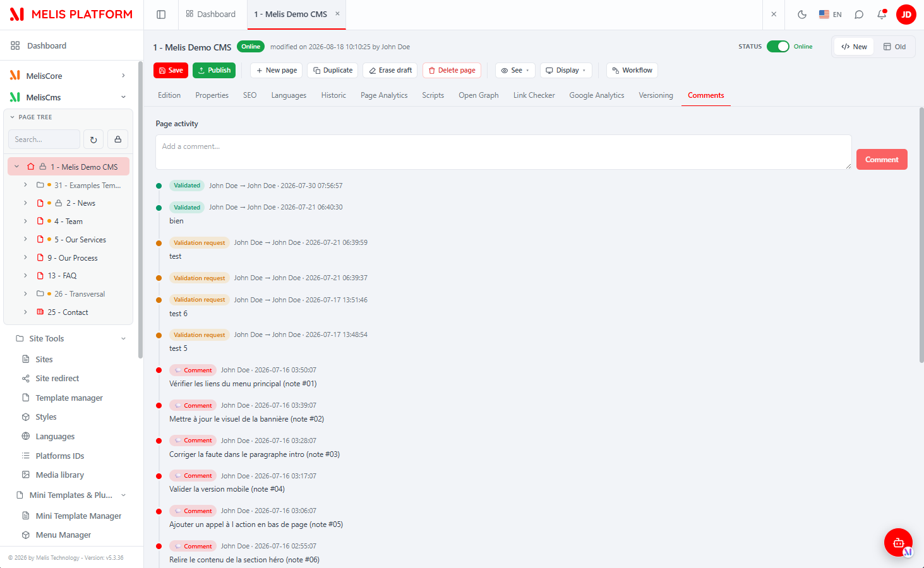Open the chatbot assistant button
The height and width of the screenshot is (568, 924).
(898, 542)
